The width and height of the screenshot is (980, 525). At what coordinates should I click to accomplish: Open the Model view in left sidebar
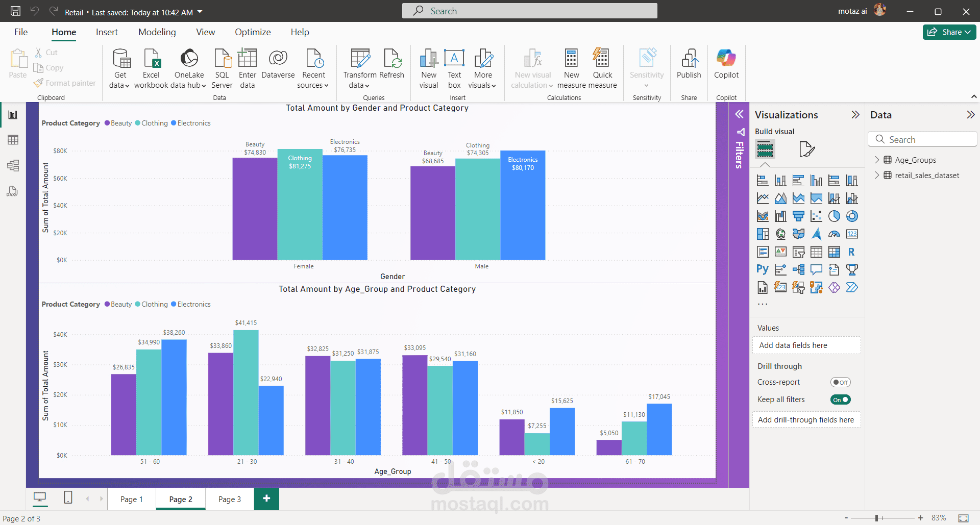[13, 165]
